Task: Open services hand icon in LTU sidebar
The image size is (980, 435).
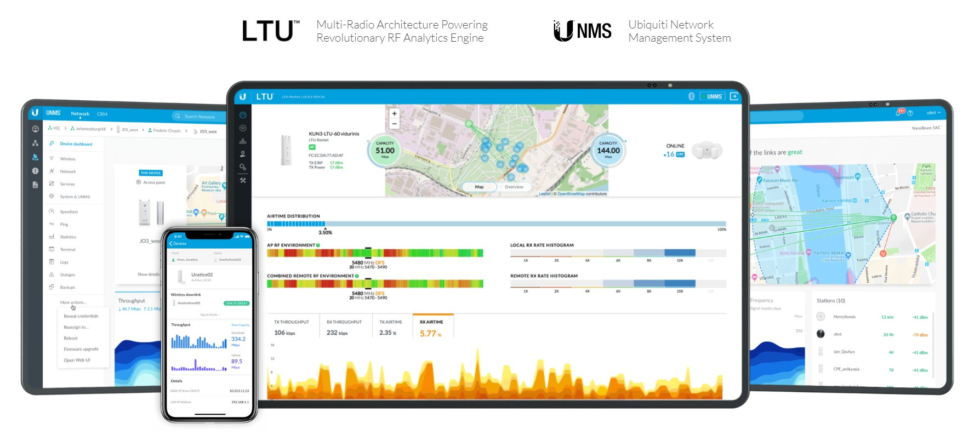Action: click(x=243, y=154)
